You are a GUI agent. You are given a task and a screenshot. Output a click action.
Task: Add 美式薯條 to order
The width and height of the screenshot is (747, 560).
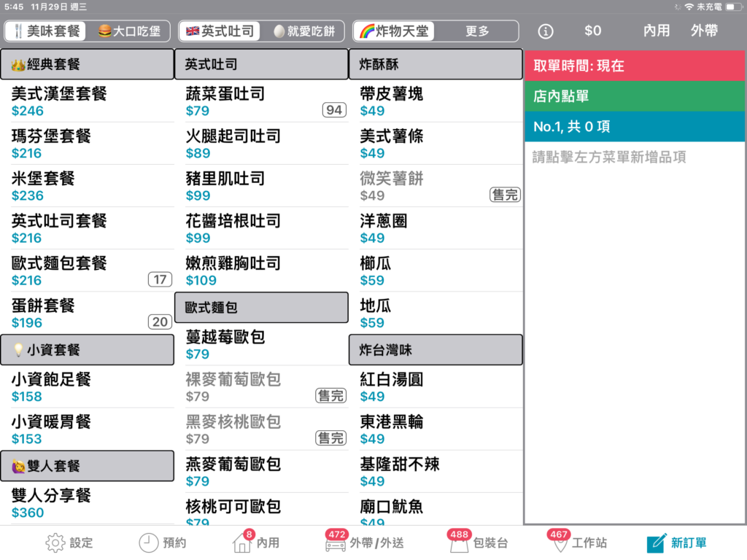coord(436,144)
